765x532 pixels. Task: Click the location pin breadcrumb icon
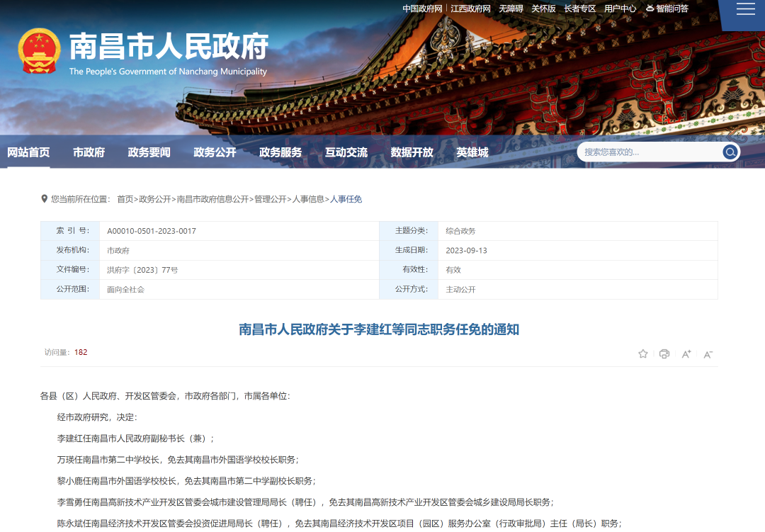[44, 199]
